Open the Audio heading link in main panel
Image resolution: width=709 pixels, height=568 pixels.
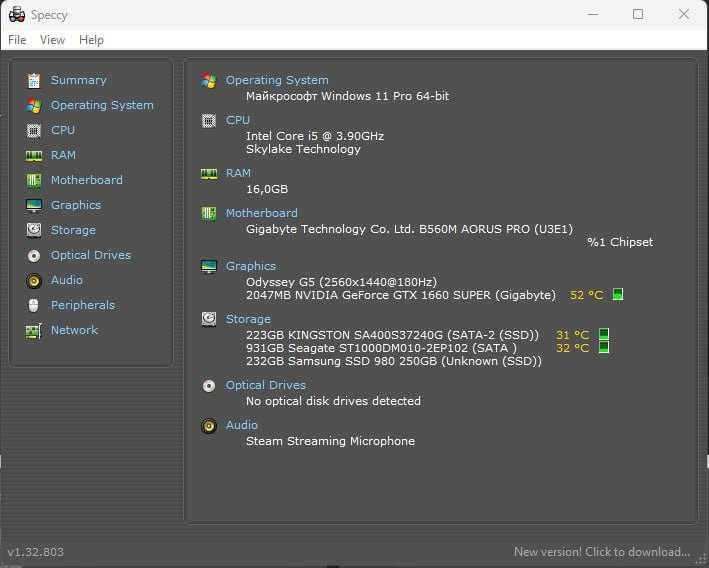click(242, 425)
